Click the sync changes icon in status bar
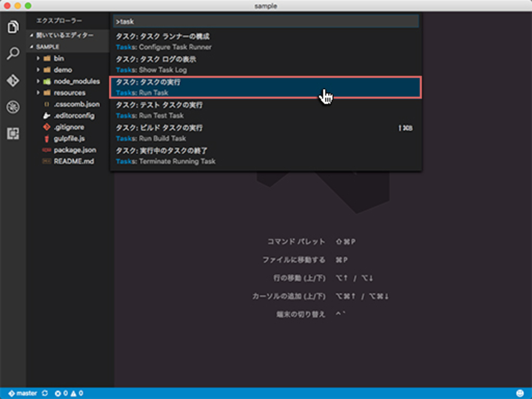 (45, 393)
